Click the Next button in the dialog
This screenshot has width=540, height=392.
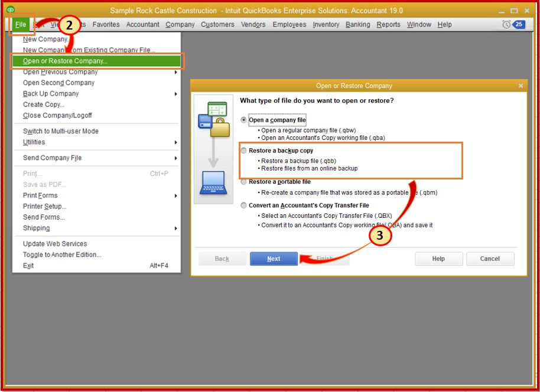[x=274, y=259]
